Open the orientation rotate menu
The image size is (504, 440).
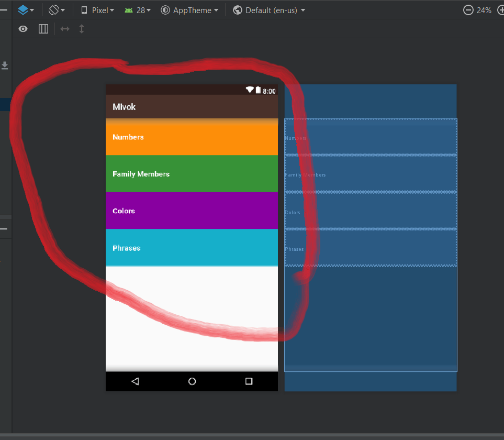click(x=57, y=10)
